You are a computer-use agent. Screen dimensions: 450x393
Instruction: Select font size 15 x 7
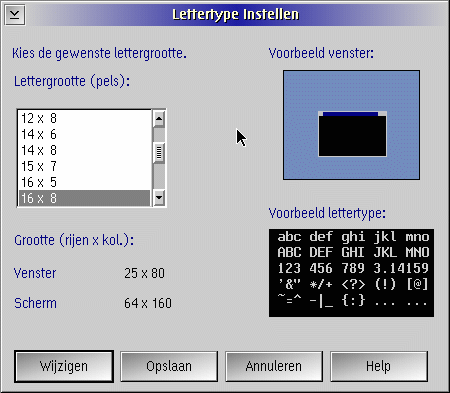click(85, 166)
